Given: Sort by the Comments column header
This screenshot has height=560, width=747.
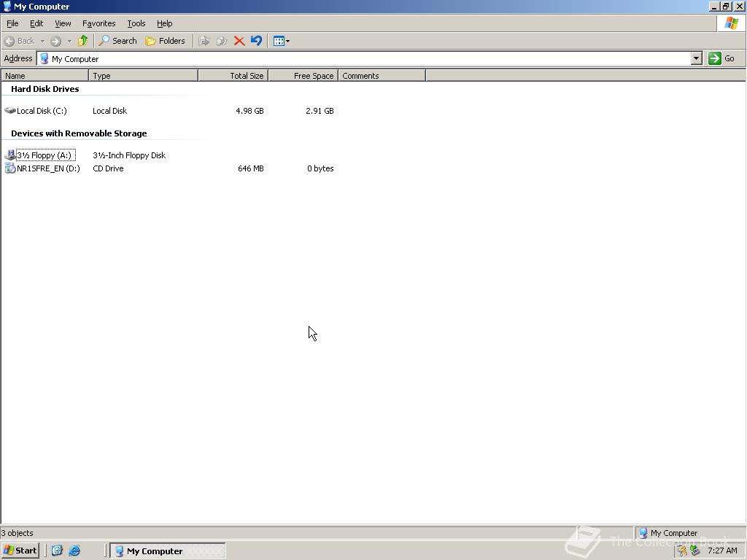Looking at the screenshot, I should tap(382, 76).
